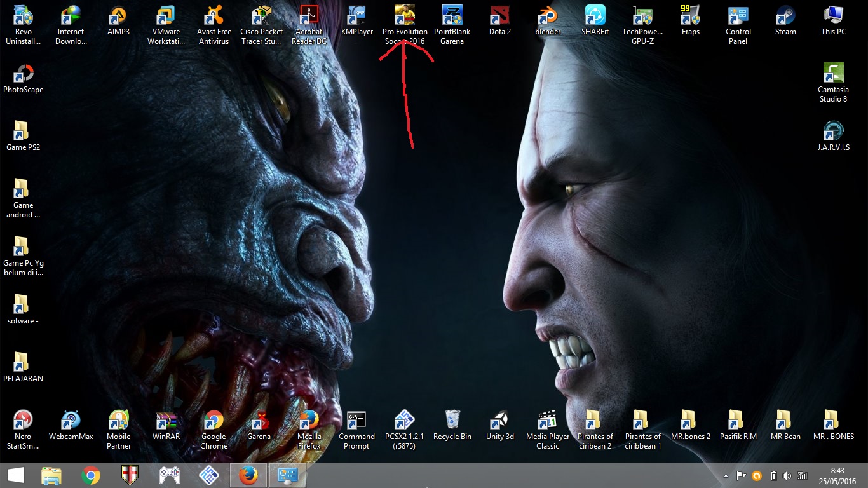
Task: Open the MR.bones 2 folder
Action: 690,426
